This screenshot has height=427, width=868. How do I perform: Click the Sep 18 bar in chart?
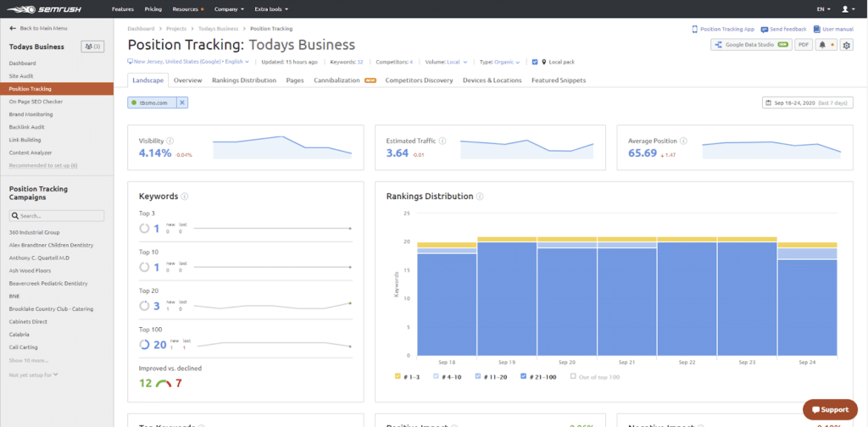pos(447,299)
